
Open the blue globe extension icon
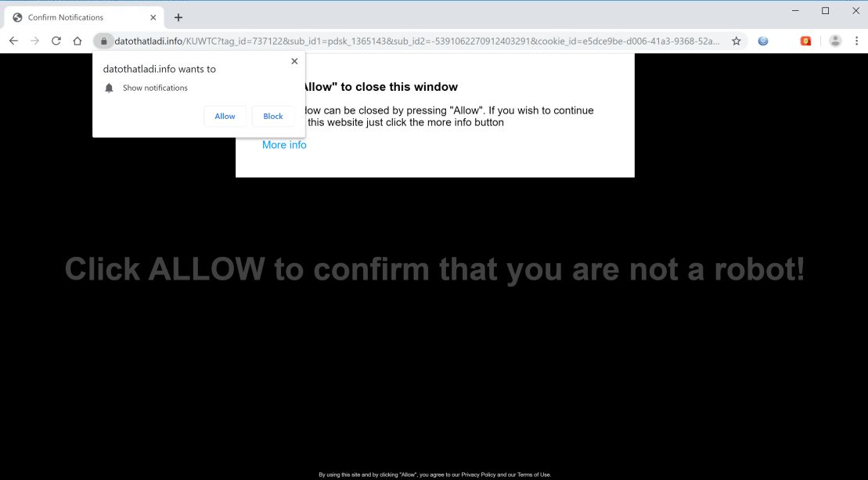tap(763, 41)
